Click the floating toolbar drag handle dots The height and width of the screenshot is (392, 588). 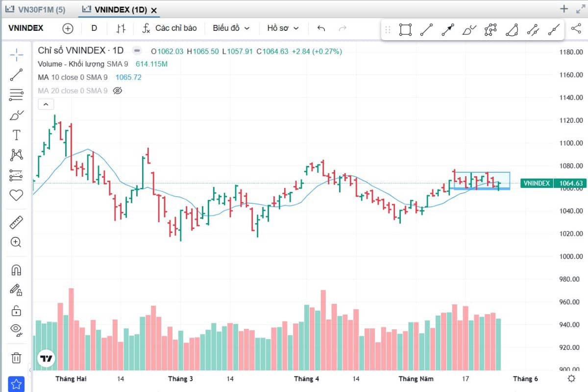click(388, 30)
